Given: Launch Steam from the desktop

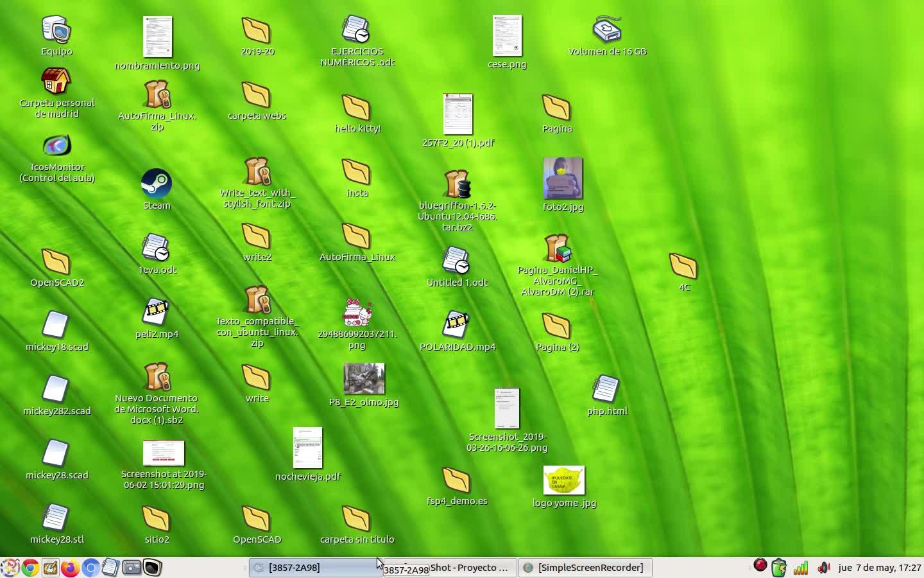Looking at the screenshot, I should pos(157,184).
